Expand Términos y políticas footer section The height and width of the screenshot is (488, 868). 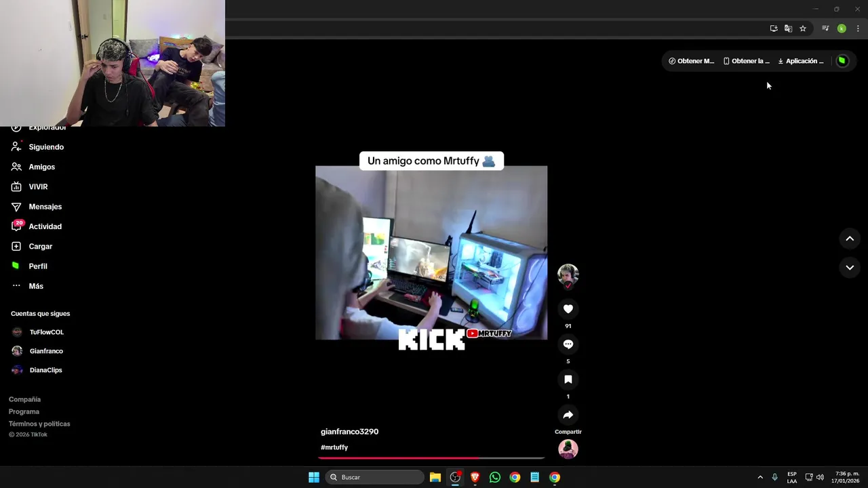[x=39, y=424]
